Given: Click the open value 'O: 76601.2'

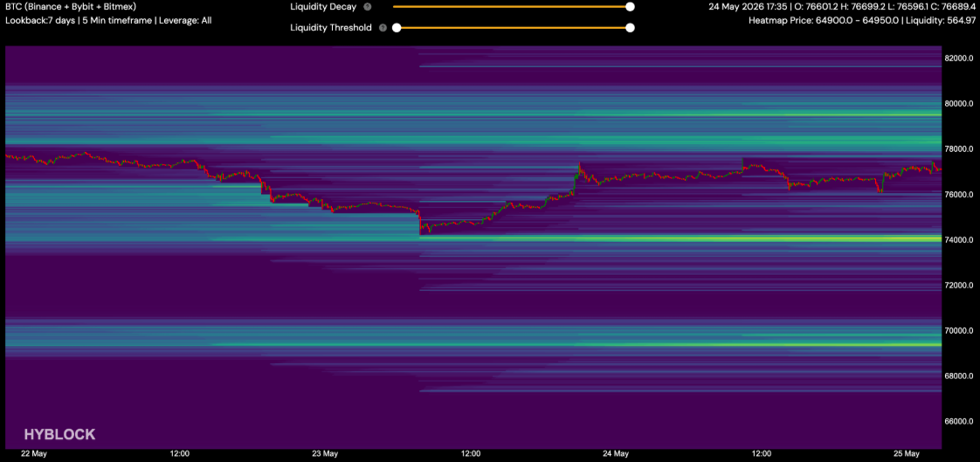Looking at the screenshot, I should (817, 7).
